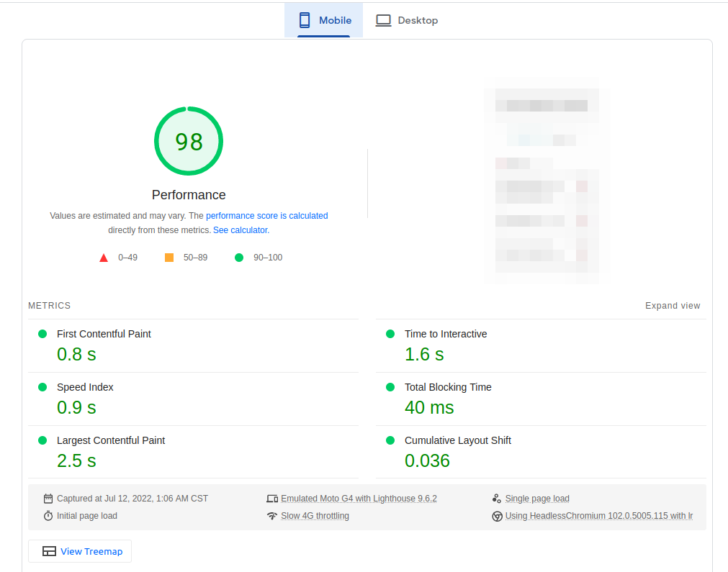Click green status dot beside Time to Interactive

(390, 334)
